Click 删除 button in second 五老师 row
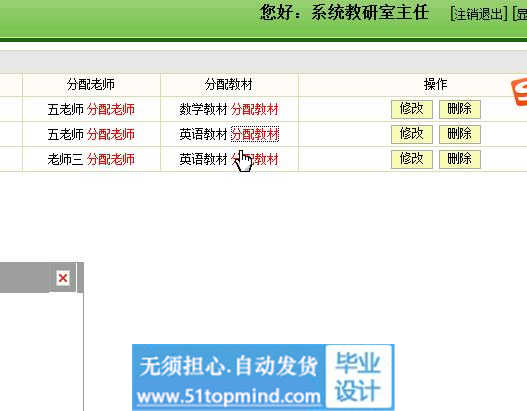Viewport: 527px width, 411px height. tap(460, 134)
